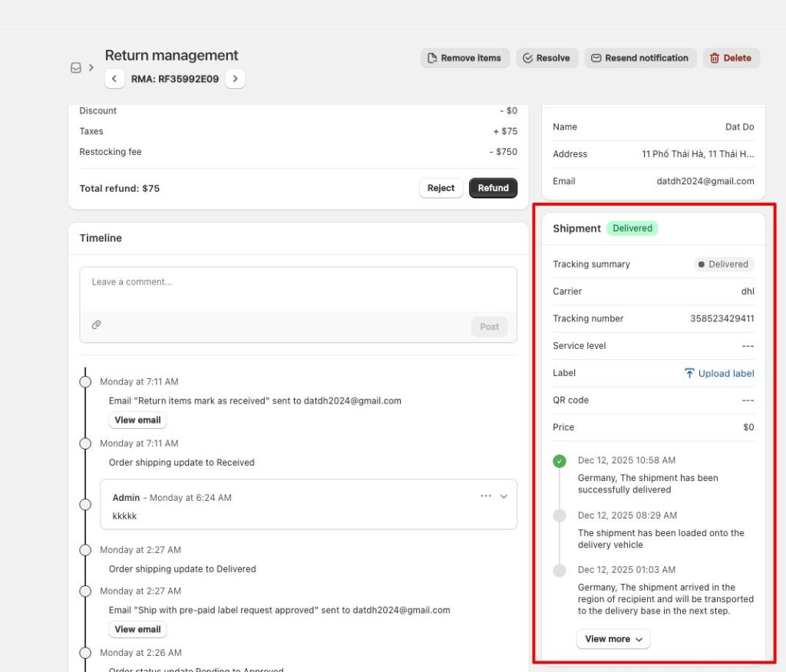
Task: Go to previous RMA arrow
Action: 114,79
